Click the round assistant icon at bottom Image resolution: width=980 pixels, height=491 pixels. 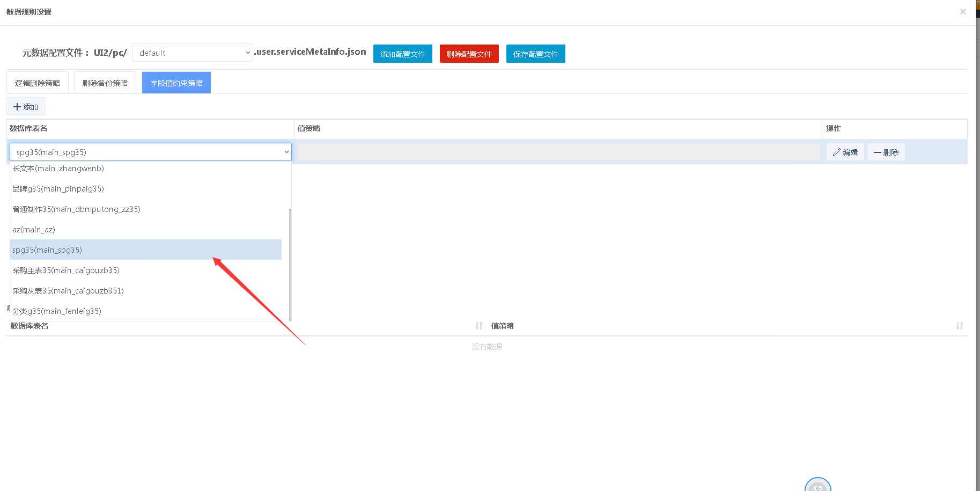pyautogui.click(x=817, y=486)
